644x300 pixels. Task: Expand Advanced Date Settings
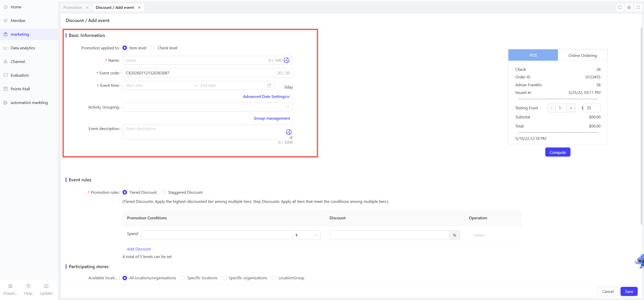266,96
